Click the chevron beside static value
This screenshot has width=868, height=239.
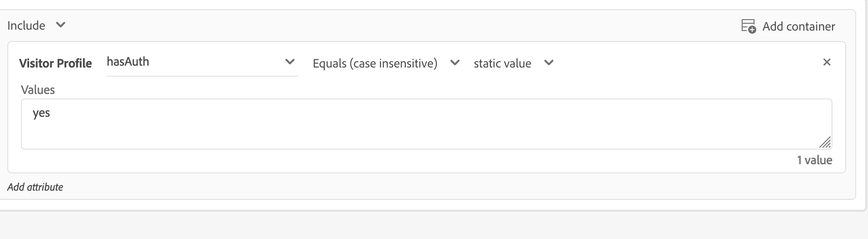tap(549, 62)
